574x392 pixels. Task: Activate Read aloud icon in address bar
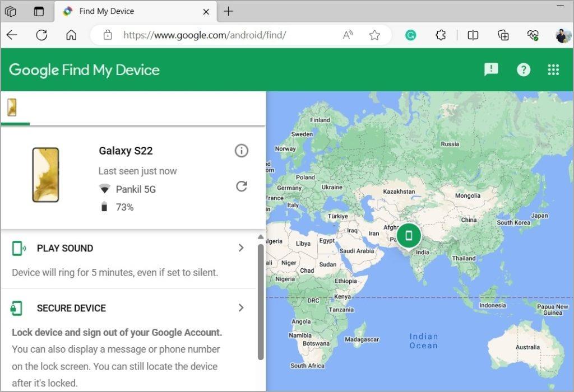[348, 35]
